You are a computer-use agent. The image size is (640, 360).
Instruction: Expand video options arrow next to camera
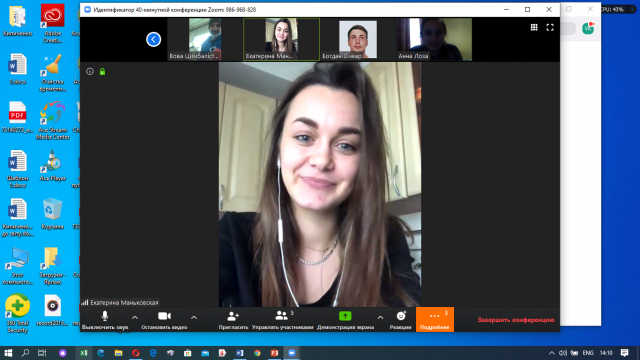pos(194,318)
